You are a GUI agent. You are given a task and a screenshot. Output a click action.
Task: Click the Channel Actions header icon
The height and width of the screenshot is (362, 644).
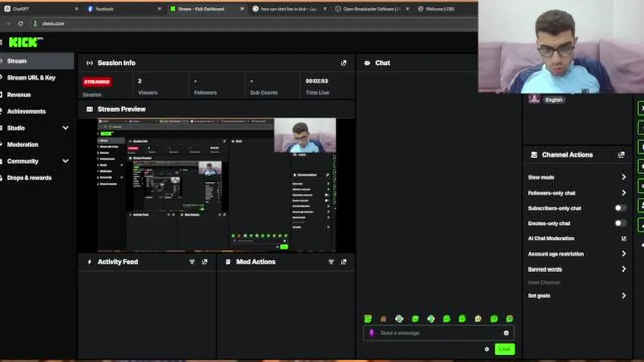click(534, 155)
